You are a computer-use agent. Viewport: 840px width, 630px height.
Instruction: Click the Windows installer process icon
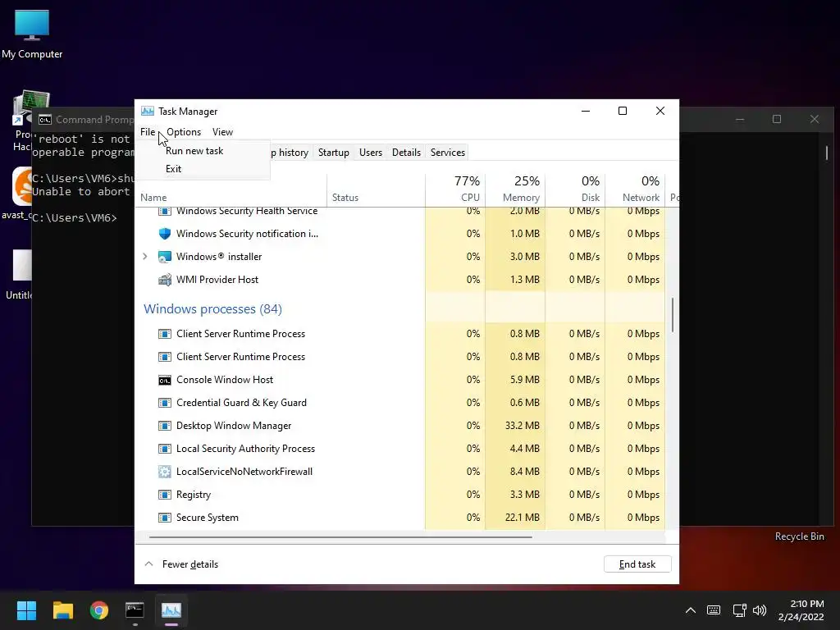(x=164, y=257)
